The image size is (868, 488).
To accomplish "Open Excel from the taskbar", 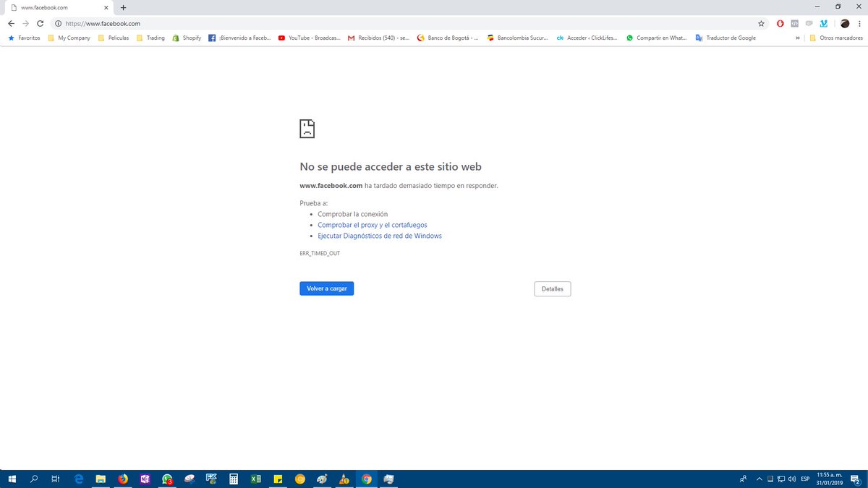I will (255, 479).
